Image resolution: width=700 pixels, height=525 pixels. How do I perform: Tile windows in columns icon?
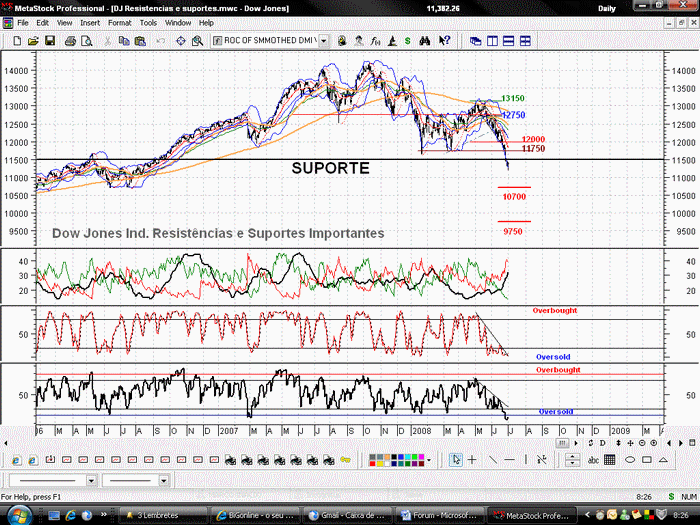tap(492, 41)
